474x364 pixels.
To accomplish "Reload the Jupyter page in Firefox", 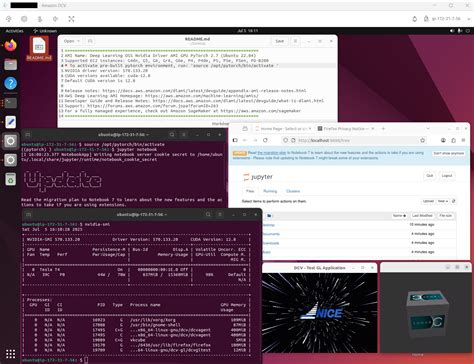I will click(265, 140).
